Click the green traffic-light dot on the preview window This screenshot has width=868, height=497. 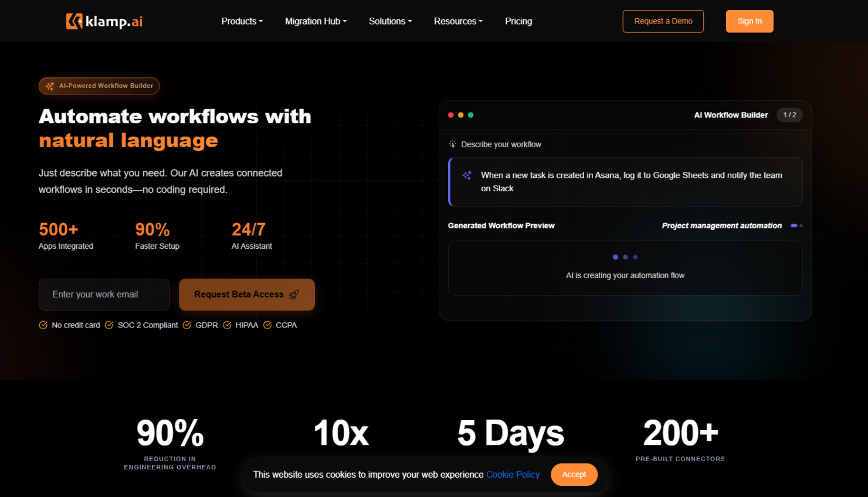(470, 115)
